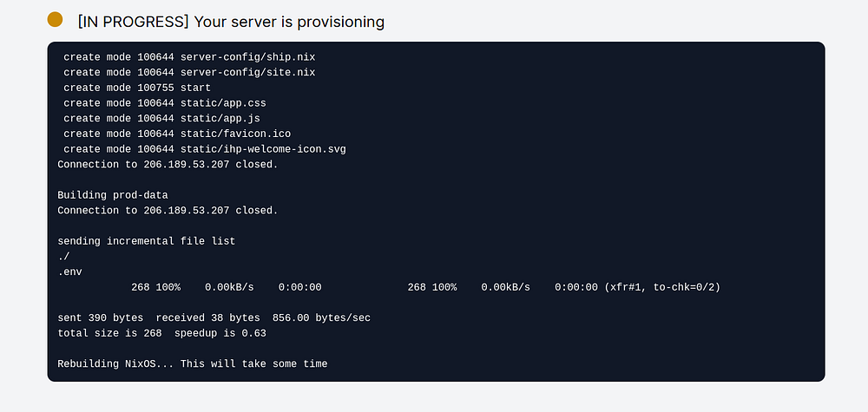This screenshot has width=868, height=412.
Task: Click the '(xfr#1, to-chk=0/2)' text
Action: point(662,288)
